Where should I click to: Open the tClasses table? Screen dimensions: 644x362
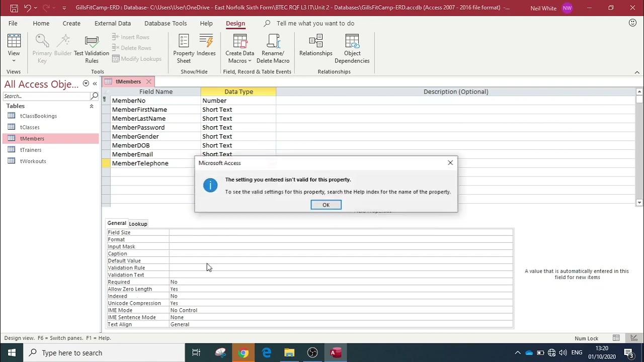coord(30,127)
